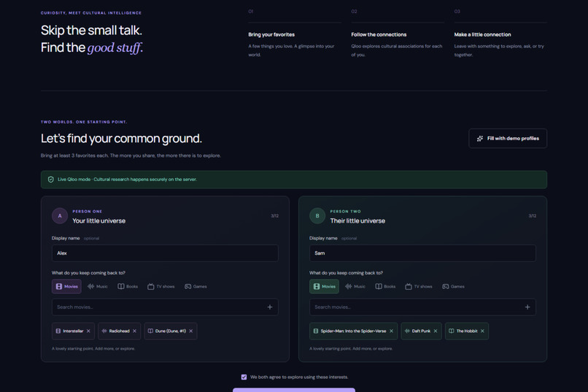Screen dimensions: 588x392
Task: Select Music tab for Person Two
Action: 355,287
